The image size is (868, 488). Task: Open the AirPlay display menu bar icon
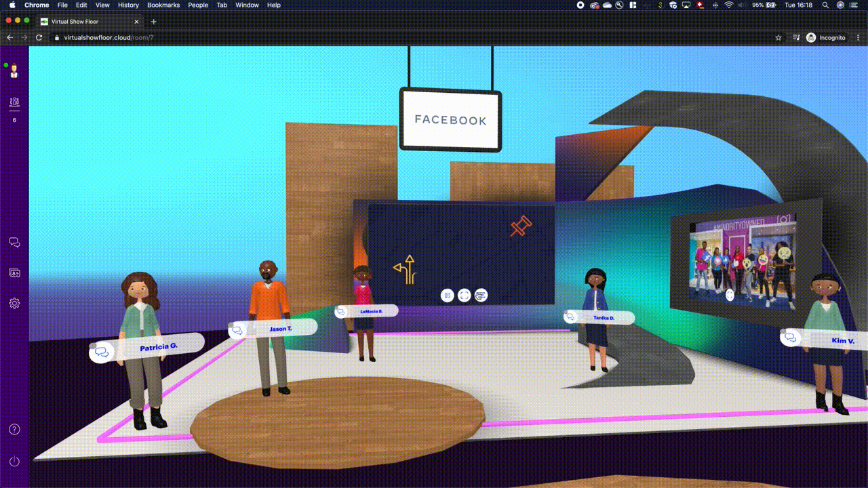pos(686,5)
